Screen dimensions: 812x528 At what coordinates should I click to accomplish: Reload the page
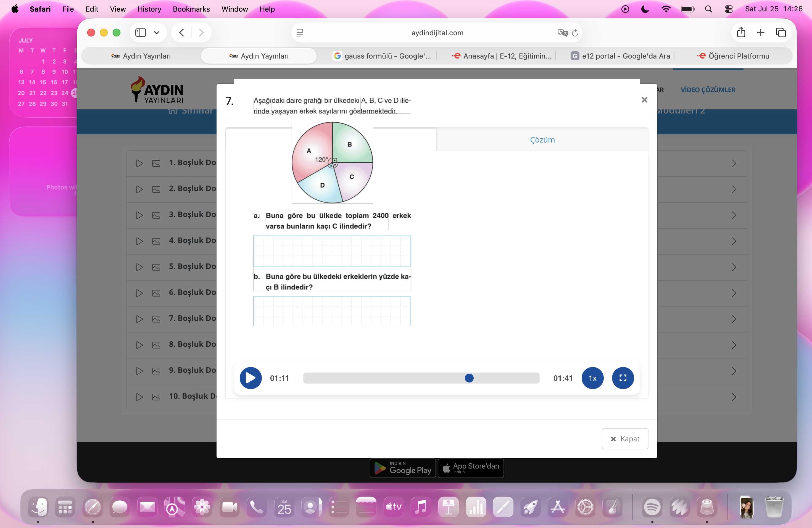[575, 33]
